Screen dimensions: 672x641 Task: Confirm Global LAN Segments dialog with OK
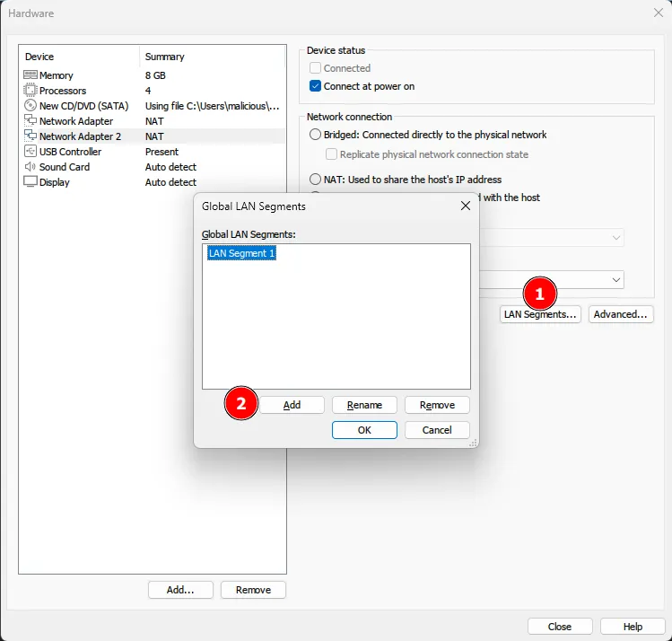(x=364, y=430)
